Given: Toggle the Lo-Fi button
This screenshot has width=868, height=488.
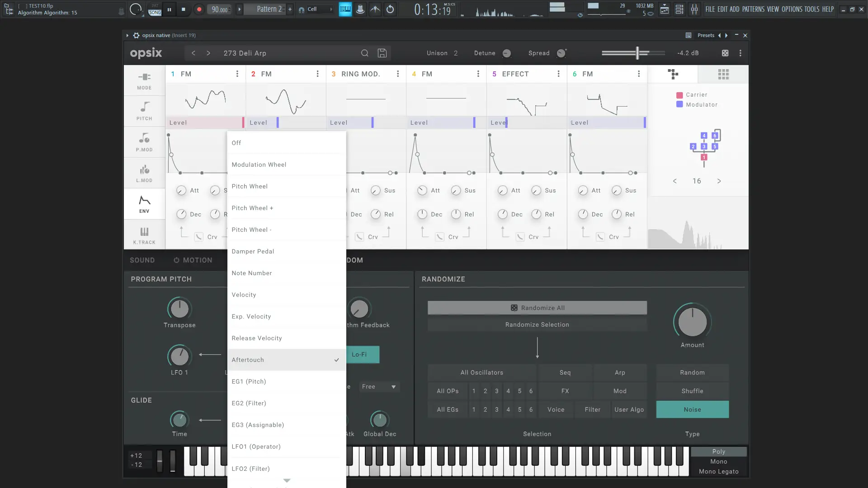Looking at the screenshot, I should click(362, 355).
